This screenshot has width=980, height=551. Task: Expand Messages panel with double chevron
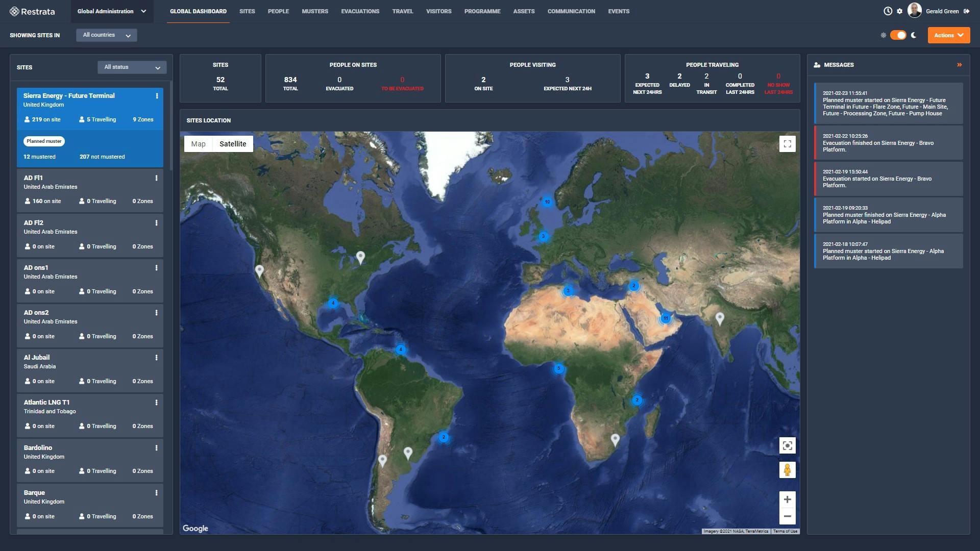click(x=959, y=65)
